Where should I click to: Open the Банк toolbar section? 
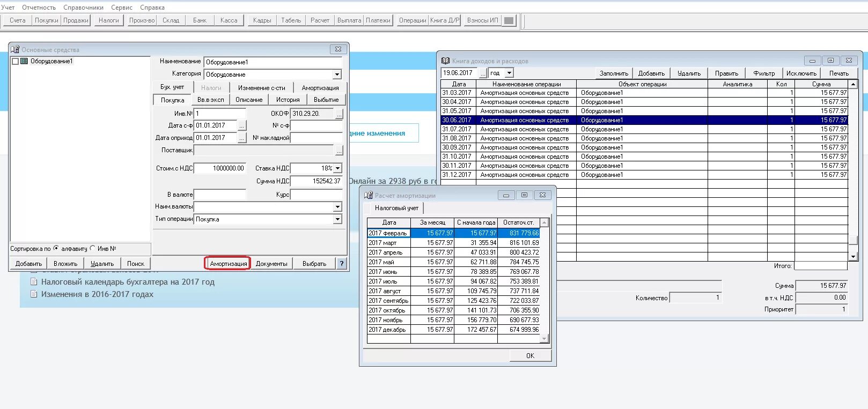coord(200,20)
